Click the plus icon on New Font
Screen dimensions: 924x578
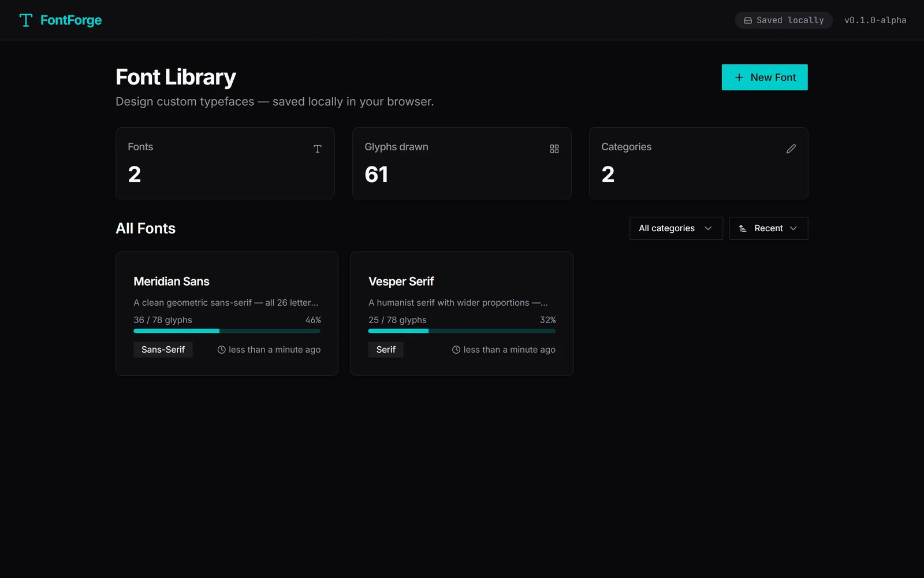pyautogui.click(x=739, y=77)
